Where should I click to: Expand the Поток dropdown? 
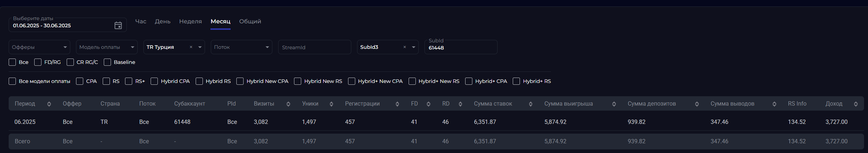241,47
